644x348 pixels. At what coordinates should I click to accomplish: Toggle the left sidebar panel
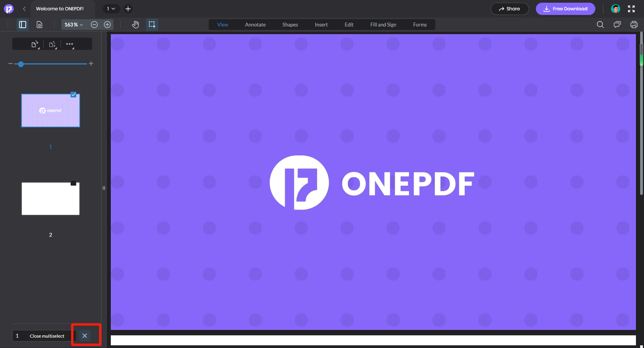click(x=23, y=25)
